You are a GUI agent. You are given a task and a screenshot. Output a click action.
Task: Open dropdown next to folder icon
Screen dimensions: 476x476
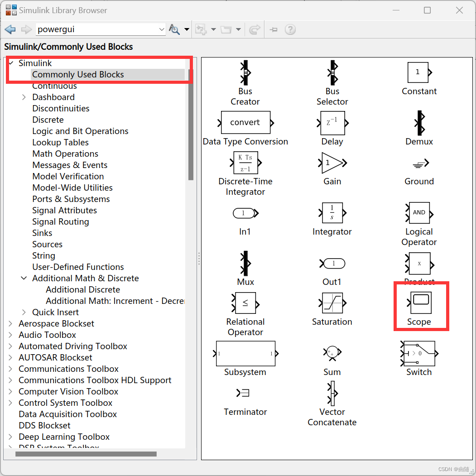pos(239,29)
